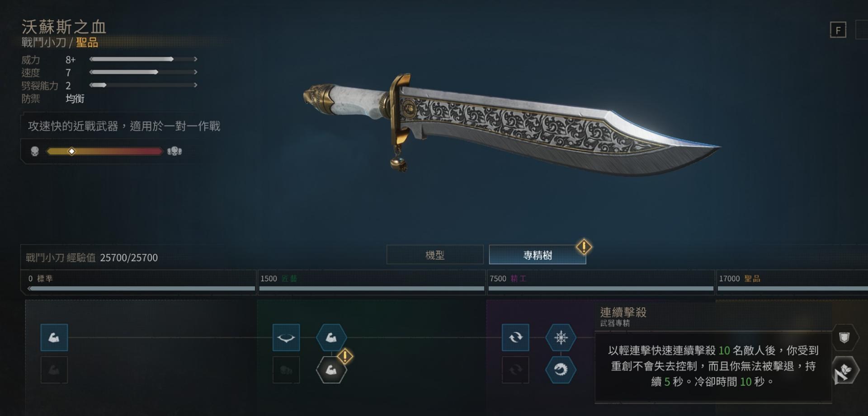Toggle the dim perk slot under the curved-blade perk
Screen dimensions: 868x416
[286, 370]
